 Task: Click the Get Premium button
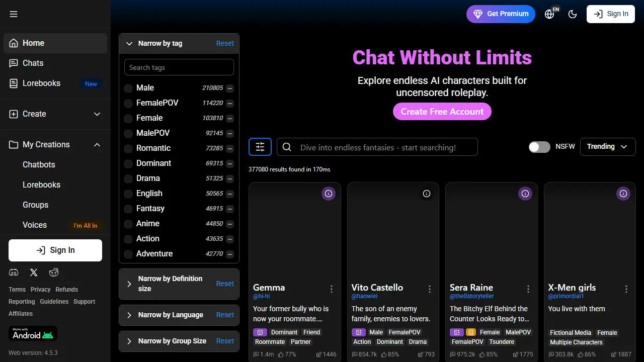click(501, 14)
